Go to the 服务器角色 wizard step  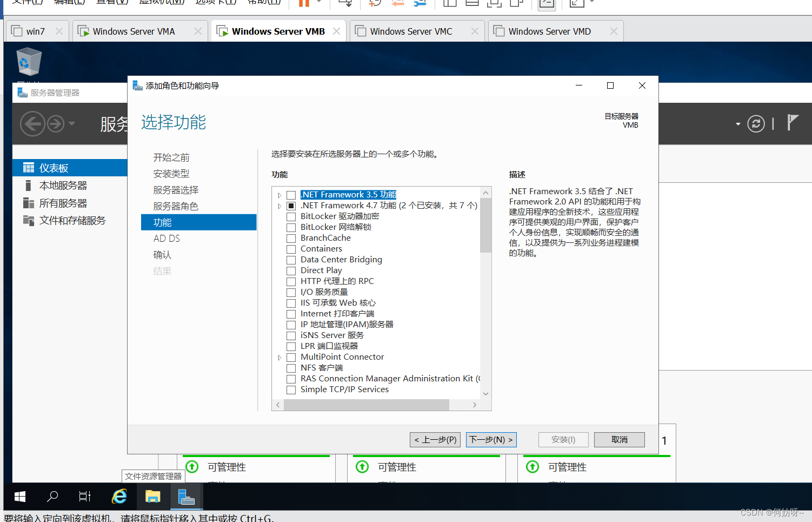176,206
